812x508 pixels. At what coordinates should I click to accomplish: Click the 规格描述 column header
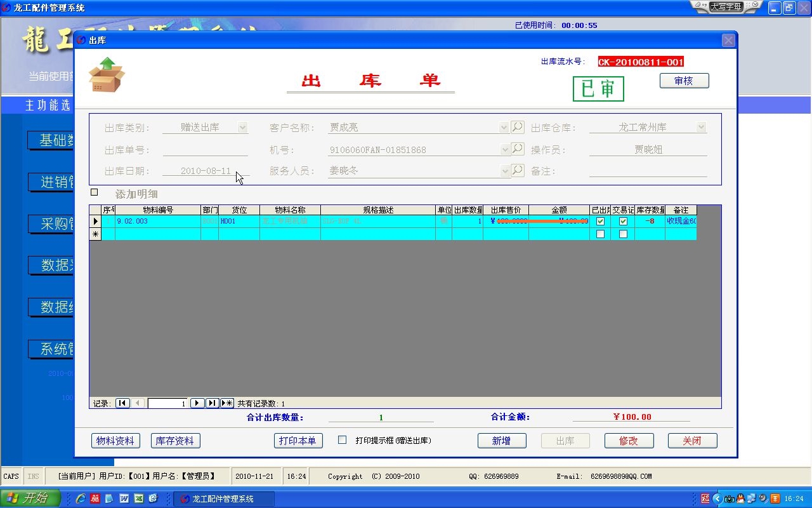pos(378,210)
